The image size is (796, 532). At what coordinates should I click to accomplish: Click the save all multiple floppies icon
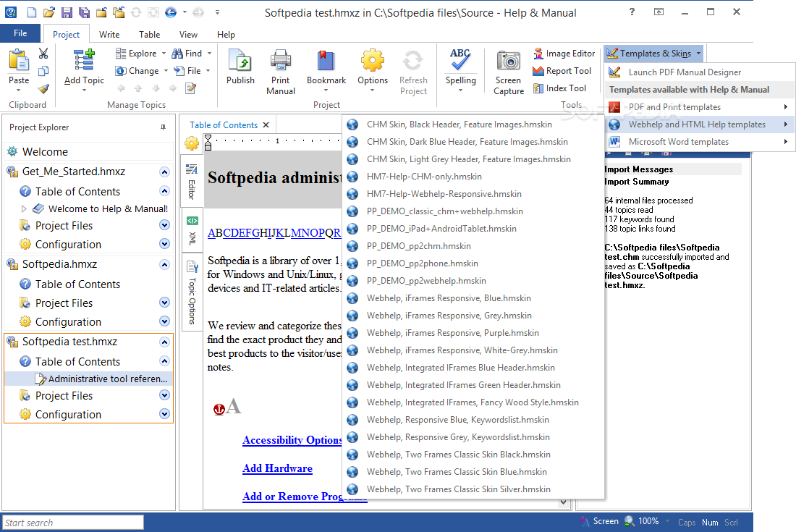tap(84, 12)
